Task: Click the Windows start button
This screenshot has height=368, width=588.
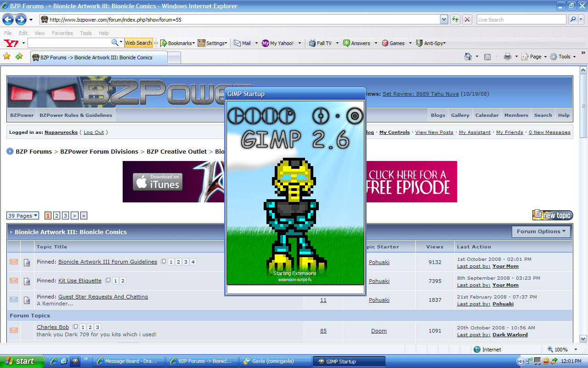Action: [x=22, y=361]
